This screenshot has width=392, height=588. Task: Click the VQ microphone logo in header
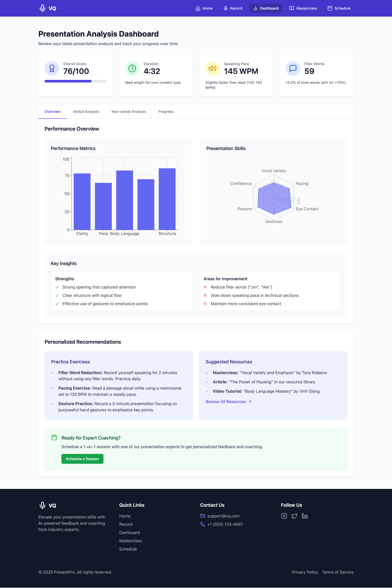coord(43,8)
